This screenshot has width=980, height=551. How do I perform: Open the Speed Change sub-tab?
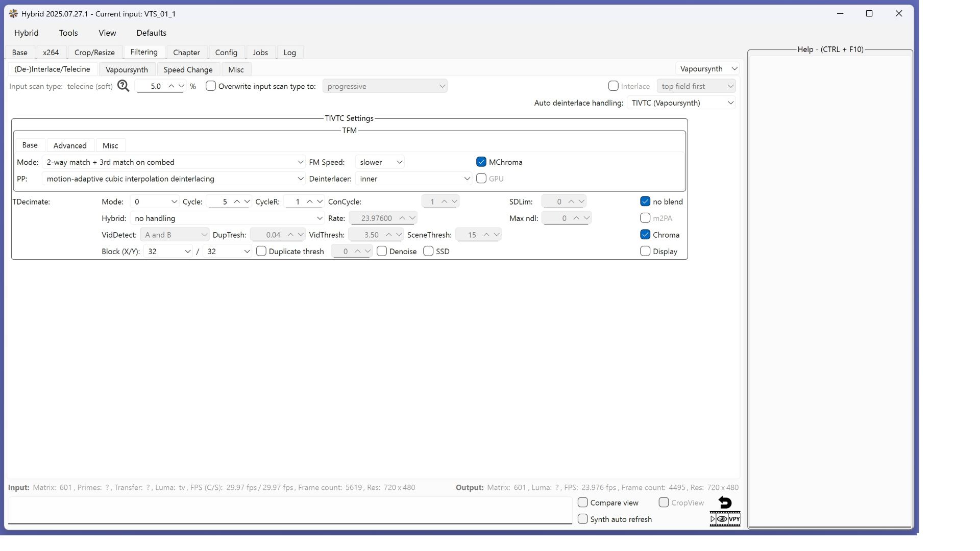tap(188, 70)
